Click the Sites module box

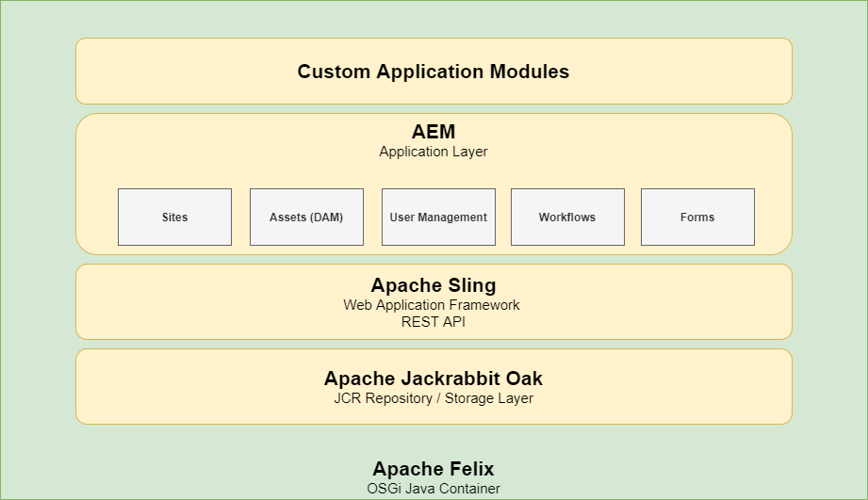(x=175, y=217)
